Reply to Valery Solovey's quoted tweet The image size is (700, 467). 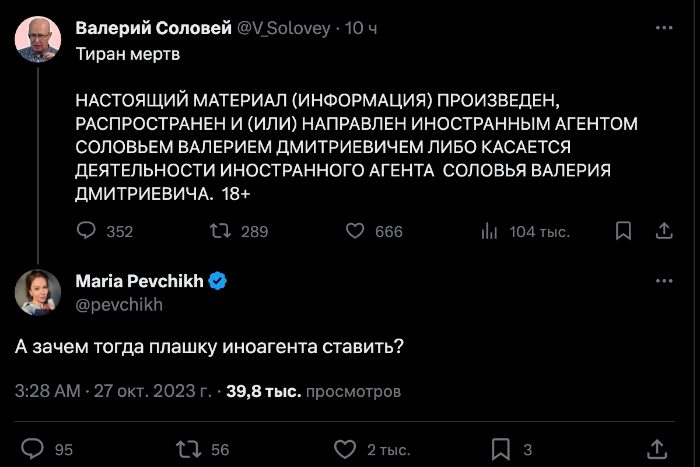tap(87, 231)
